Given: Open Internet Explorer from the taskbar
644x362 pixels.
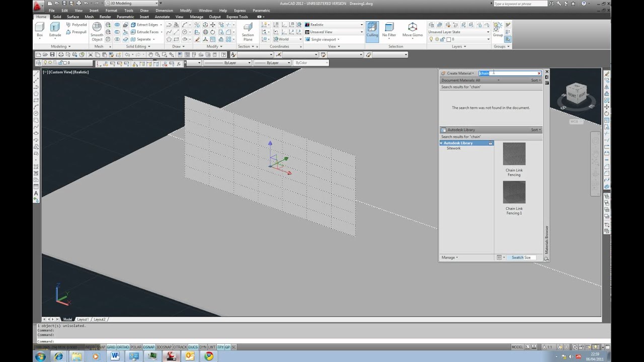Looking at the screenshot, I should click(x=58, y=356).
